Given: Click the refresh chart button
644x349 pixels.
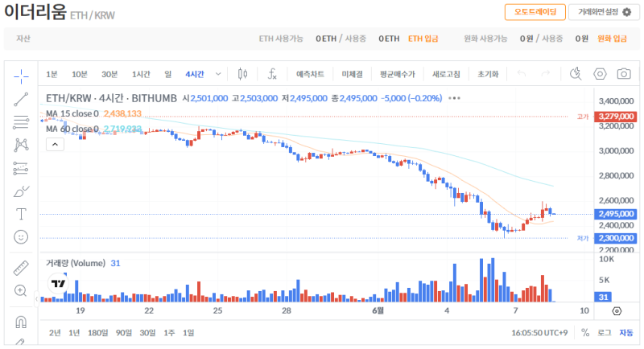Looking at the screenshot, I should coord(446,74).
